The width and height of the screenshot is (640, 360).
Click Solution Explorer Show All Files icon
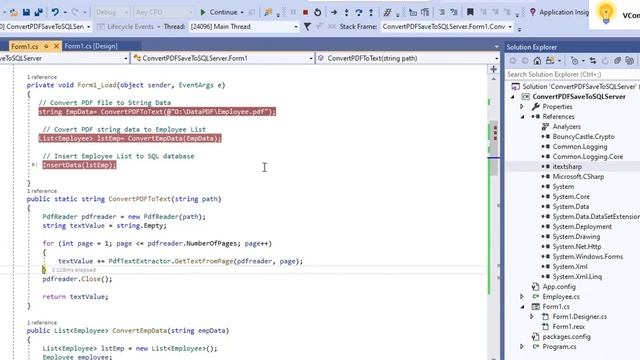click(x=630, y=61)
